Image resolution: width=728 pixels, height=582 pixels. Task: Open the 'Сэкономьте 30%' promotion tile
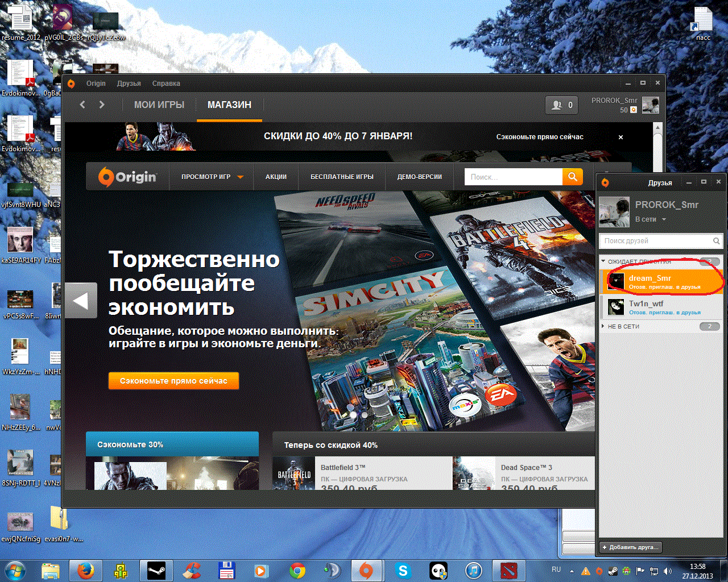[x=172, y=461]
